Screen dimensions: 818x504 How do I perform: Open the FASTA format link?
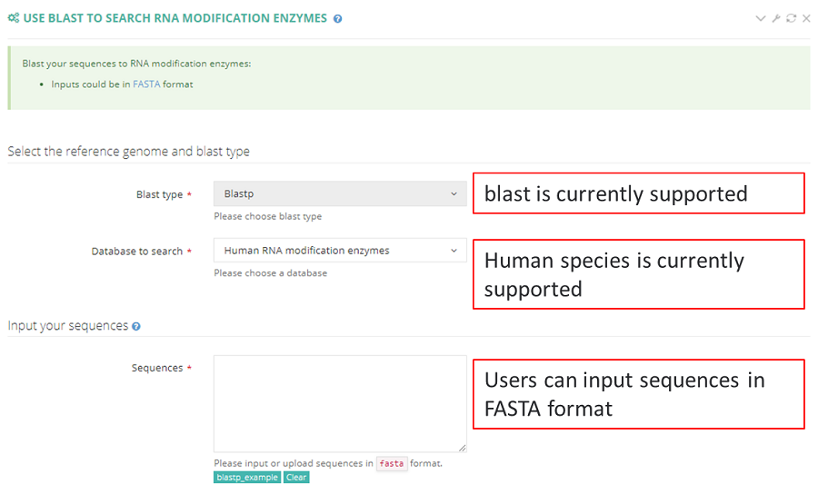[x=146, y=84]
